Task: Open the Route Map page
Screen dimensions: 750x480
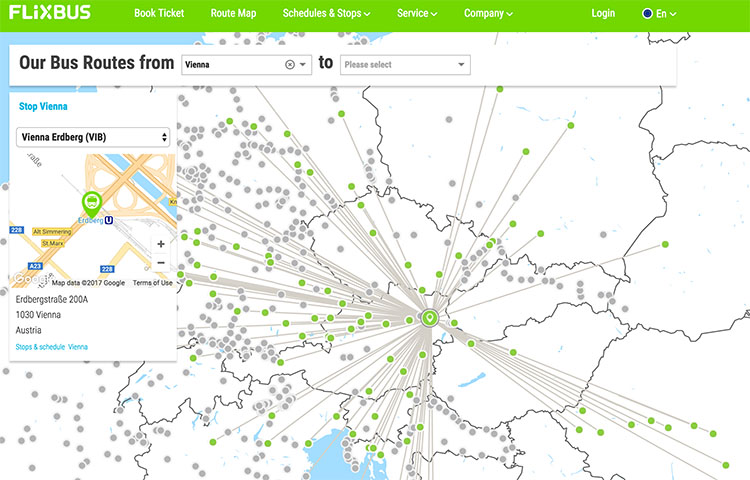Action: (233, 14)
